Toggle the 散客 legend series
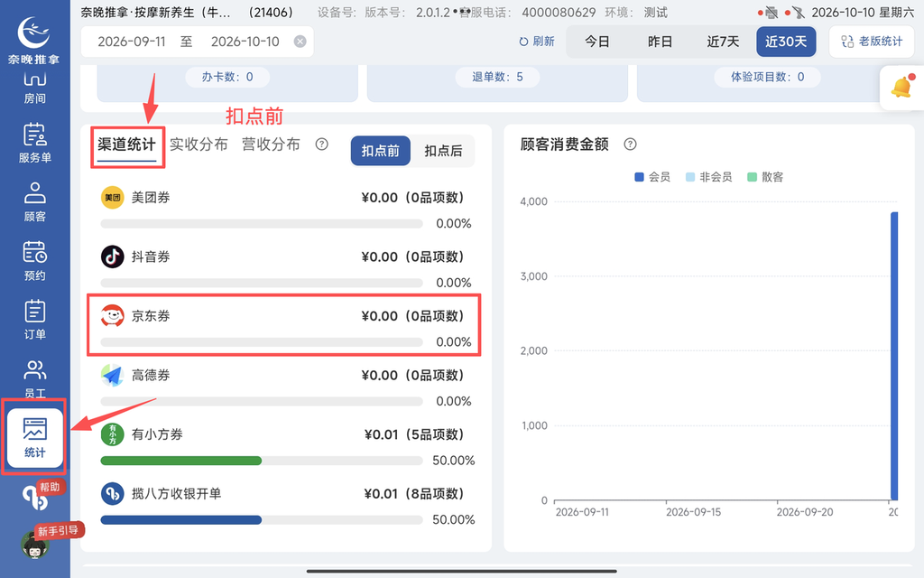The width and height of the screenshot is (924, 578). click(765, 177)
